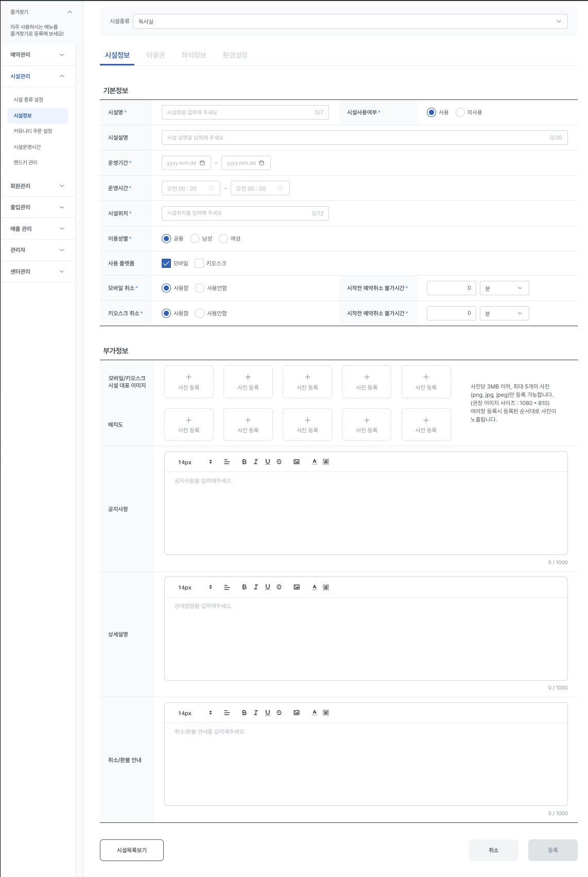This screenshot has height=877, width=588.
Task: Expand 회원관리 sidebar menu
Action: 38,186
